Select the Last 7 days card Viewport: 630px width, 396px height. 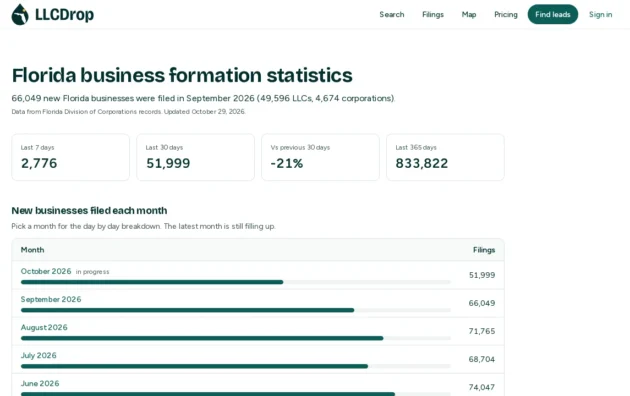(71, 157)
